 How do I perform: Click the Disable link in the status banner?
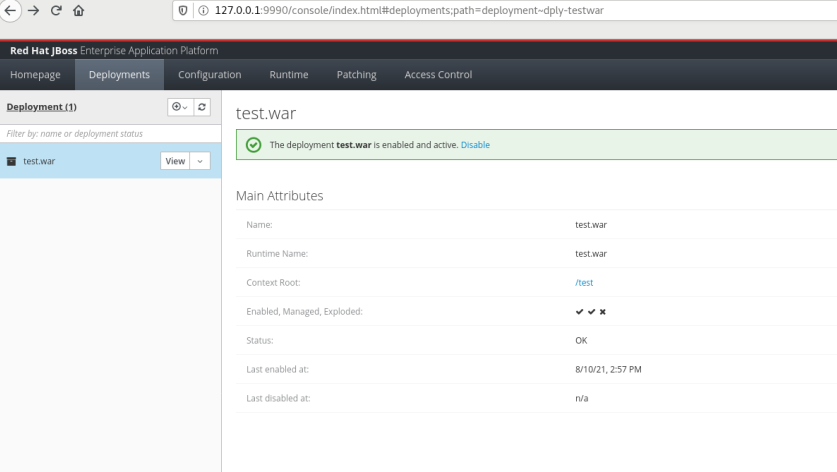[x=475, y=145]
